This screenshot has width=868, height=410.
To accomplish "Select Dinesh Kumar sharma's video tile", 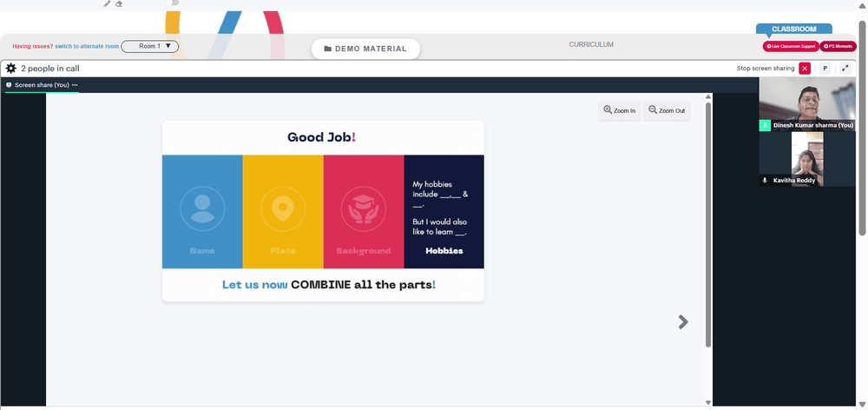I will (806, 104).
